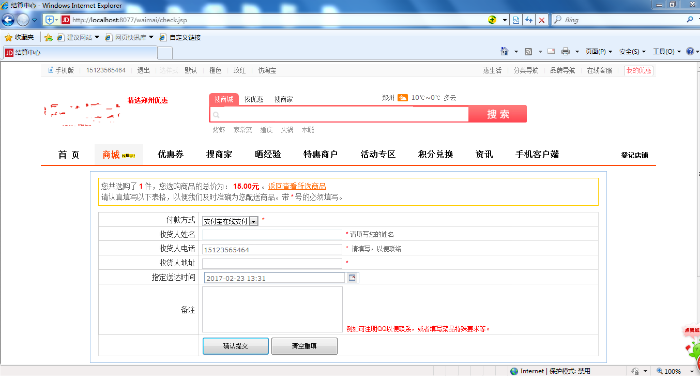The width and height of the screenshot is (700, 376).
Task: Open 分类导航 in the top right bar
Action: click(525, 71)
